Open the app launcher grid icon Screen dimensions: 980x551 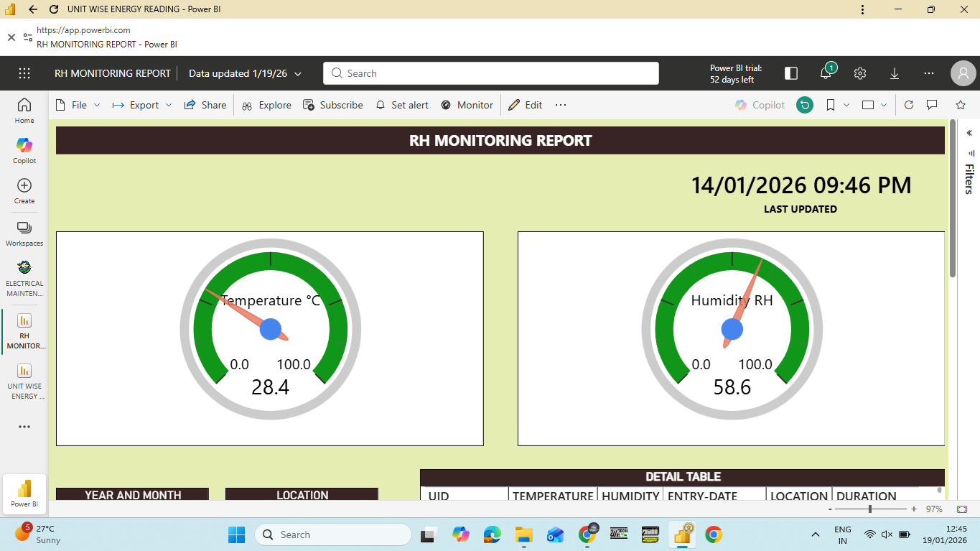(x=24, y=73)
